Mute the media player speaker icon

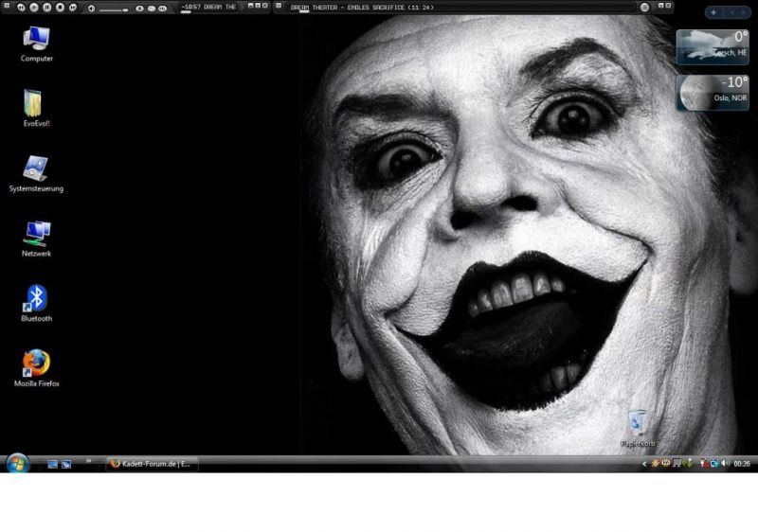point(91,9)
